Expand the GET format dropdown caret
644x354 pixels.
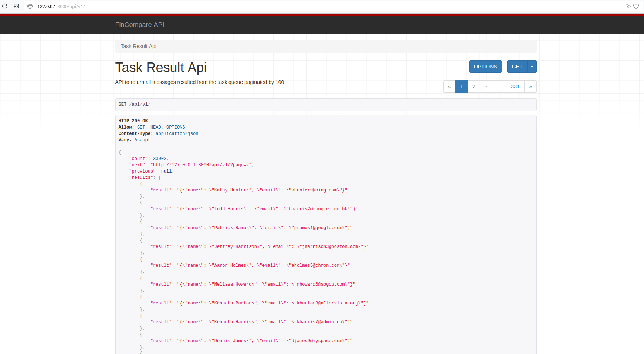click(x=532, y=67)
